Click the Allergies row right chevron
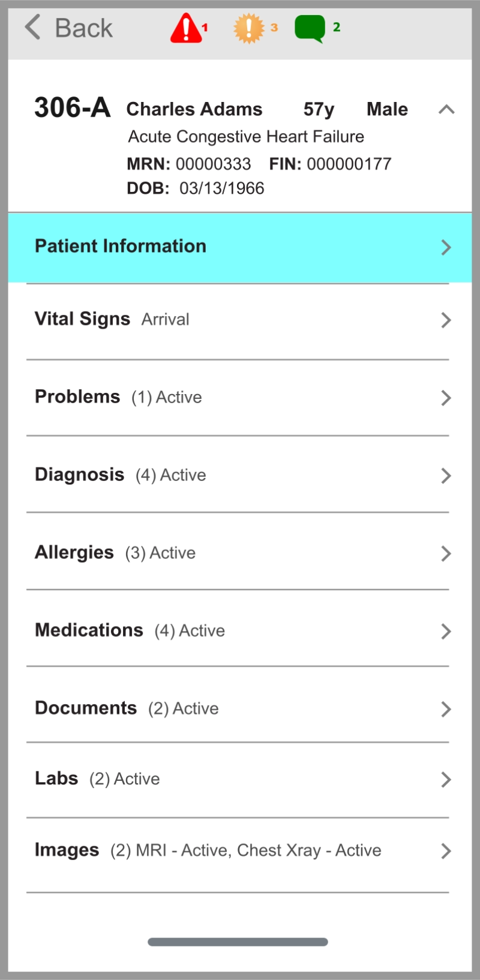This screenshot has height=980, width=480. (446, 553)
